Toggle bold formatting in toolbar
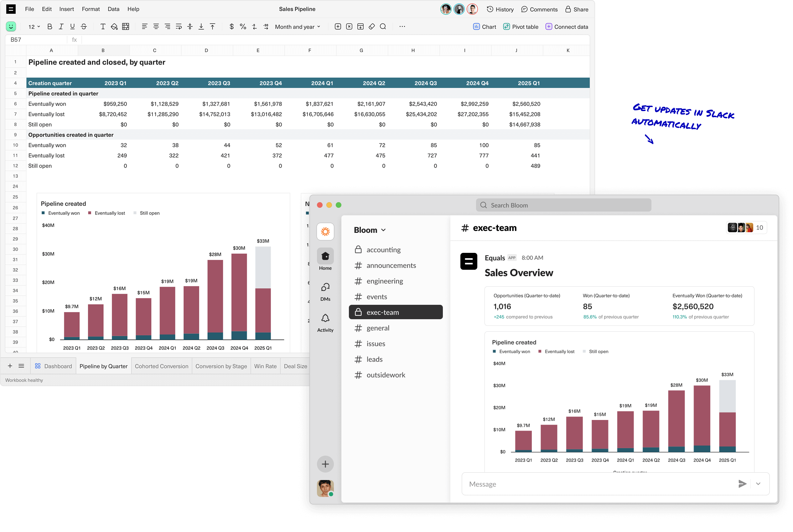 (x=50, y=27)
